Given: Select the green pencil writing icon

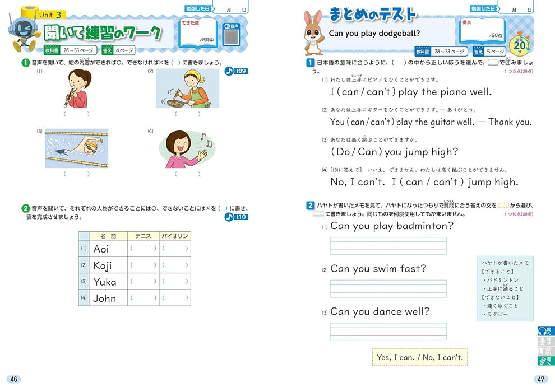Looking at the screenshot, I should [542, 361].
